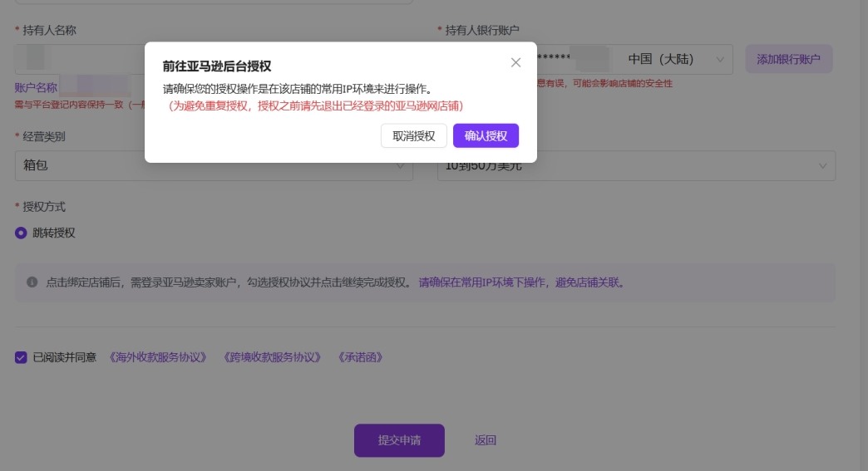Click 持有人银行账户 label

click(x=482, y=31)
